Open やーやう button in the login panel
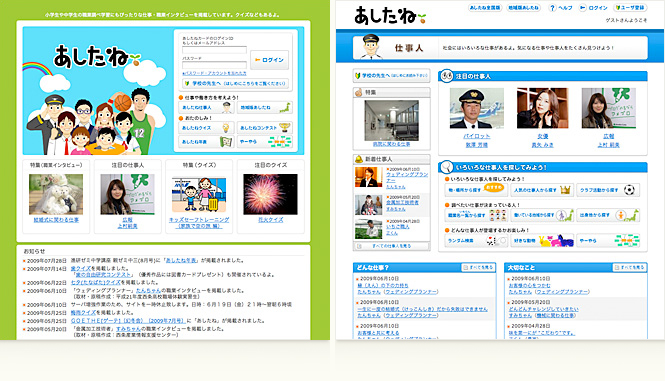Image resolution: width=665 pixels, height=381 pixels. [x=265, y=142]
